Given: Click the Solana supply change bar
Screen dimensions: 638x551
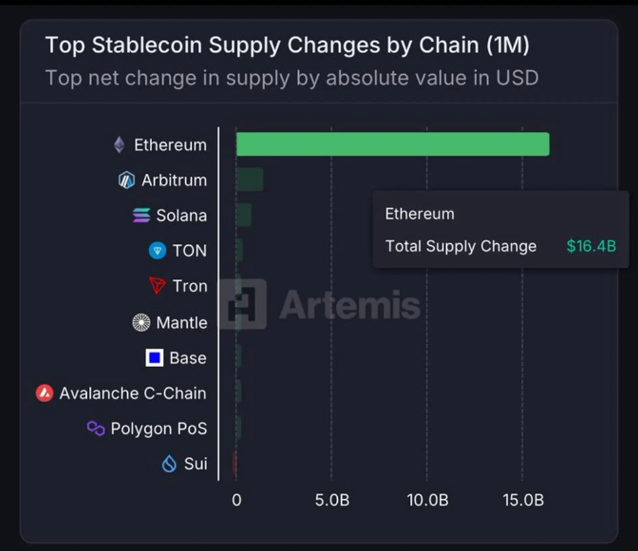Looking at the screenshot, I should click(x=243, y=215).
